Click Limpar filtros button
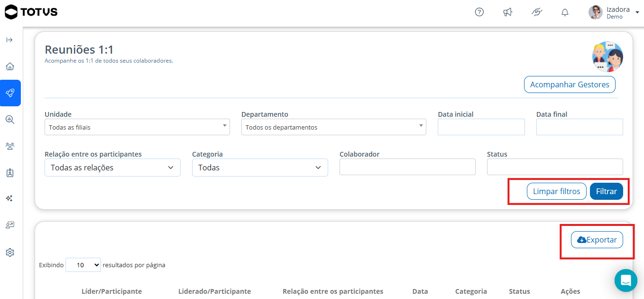The height and width of the screenshot is (299, 644). (x=557, y=191)
